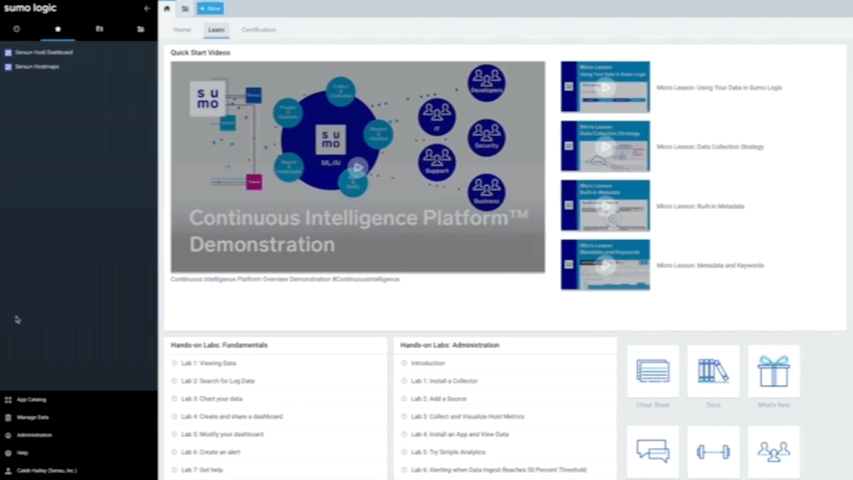
Task: Open Lab 2: Search for Log Data
Action: point(218,381)
